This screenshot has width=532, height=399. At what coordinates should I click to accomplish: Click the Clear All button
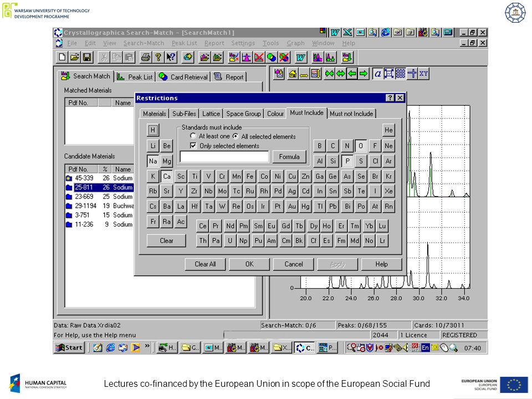pos(205,264)
